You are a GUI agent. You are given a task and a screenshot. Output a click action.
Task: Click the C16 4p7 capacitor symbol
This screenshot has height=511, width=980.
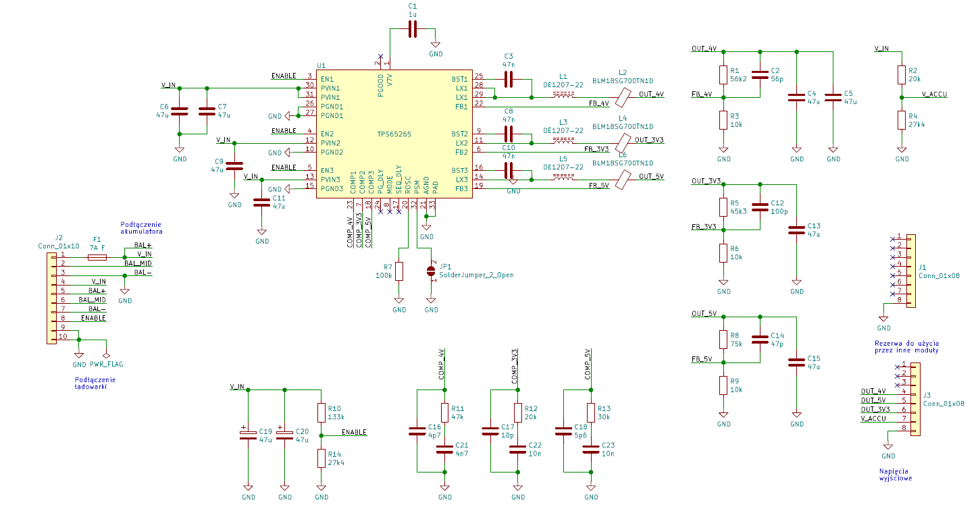pos(417,431)
